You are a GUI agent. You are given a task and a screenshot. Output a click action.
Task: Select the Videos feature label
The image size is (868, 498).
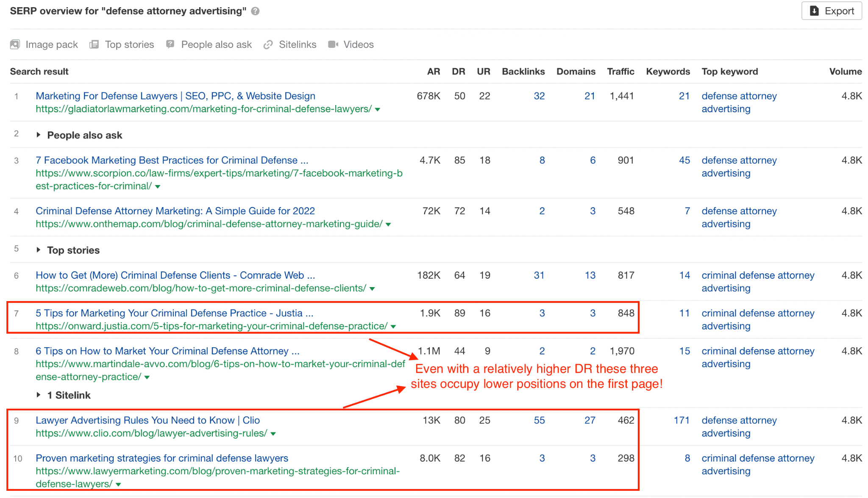click(359, 44)
